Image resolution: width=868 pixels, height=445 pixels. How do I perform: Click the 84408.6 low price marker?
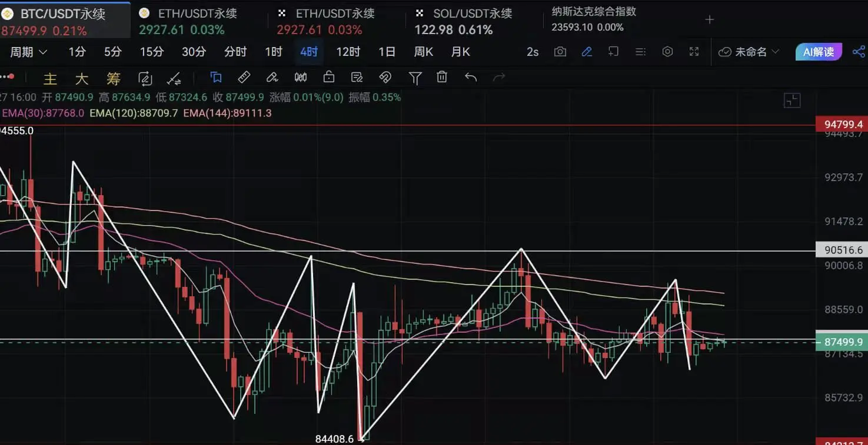[334, 439]
